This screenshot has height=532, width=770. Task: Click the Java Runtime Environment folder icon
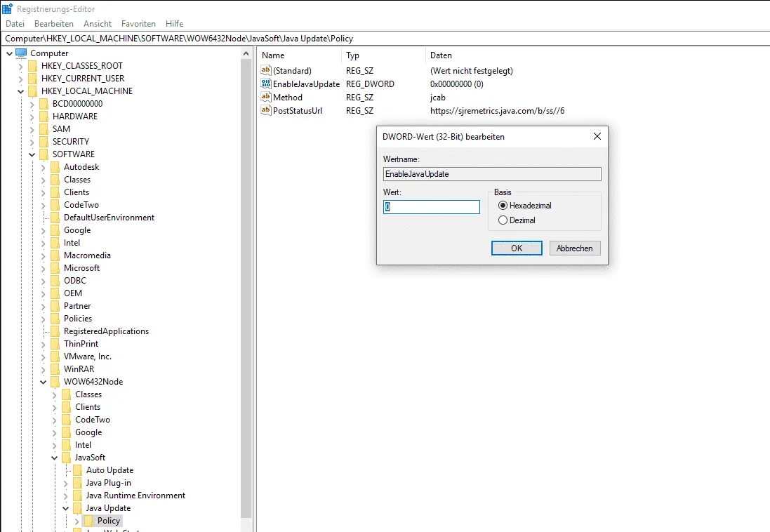point(78,496)
